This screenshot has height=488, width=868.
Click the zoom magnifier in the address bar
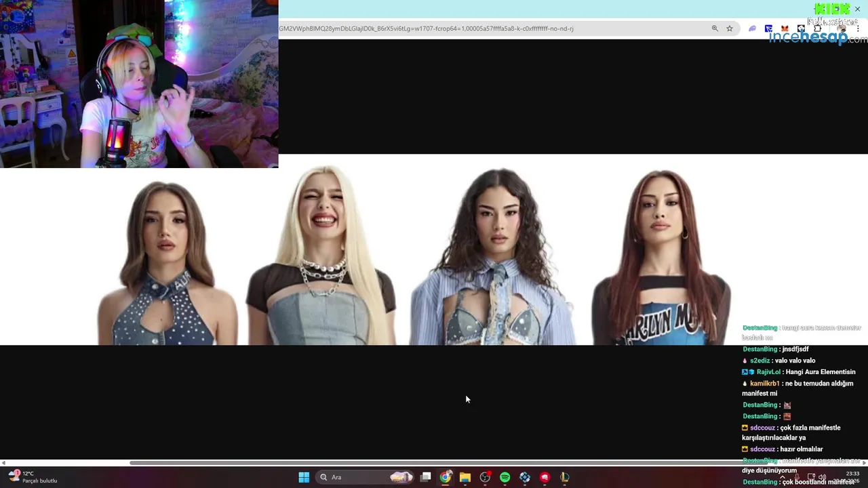point(715,28)
